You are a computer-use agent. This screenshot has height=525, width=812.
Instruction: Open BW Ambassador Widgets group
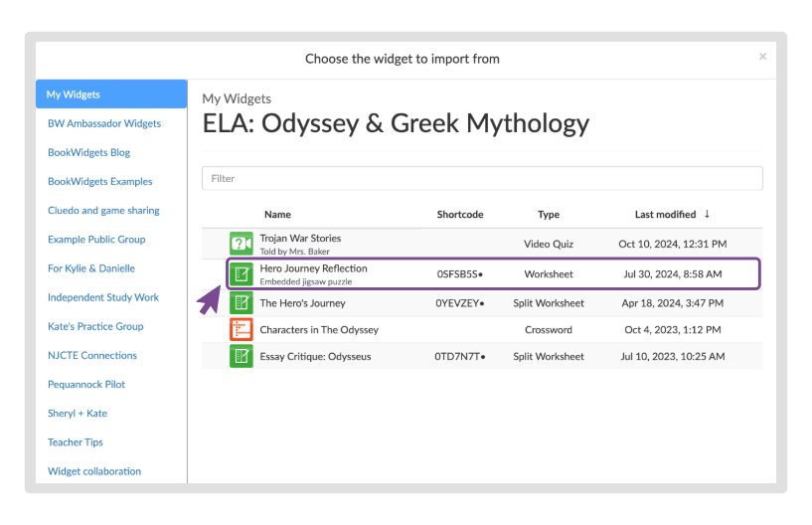(x=103, y=123)
